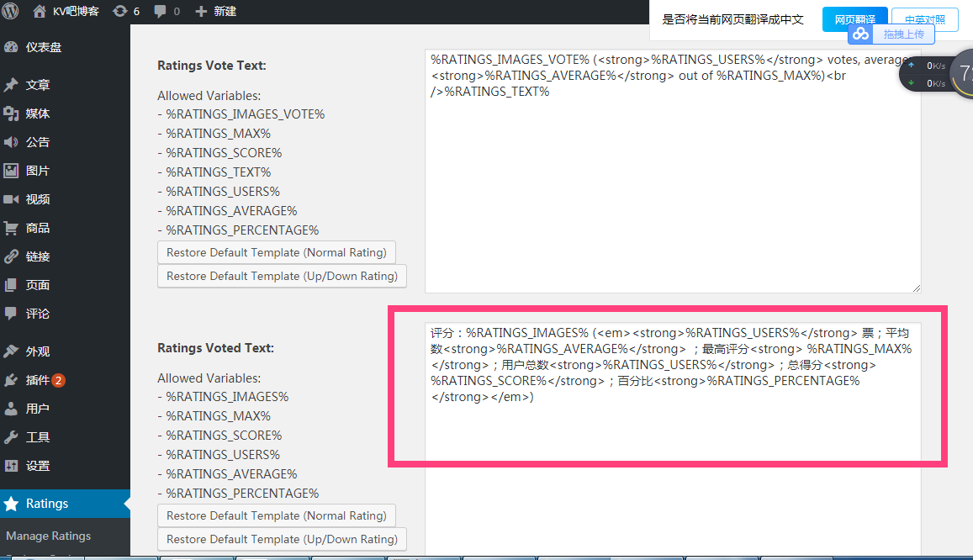Viewport: 973px width, 560px height.
Task: Open the 媒体 menu item
Action: pyautogui.click(x=65, y=114)
